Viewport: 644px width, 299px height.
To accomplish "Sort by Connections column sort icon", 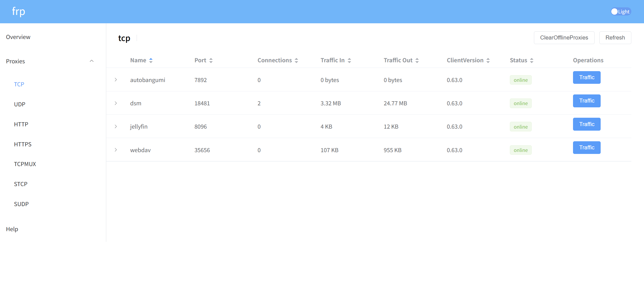I will (296, 60).
